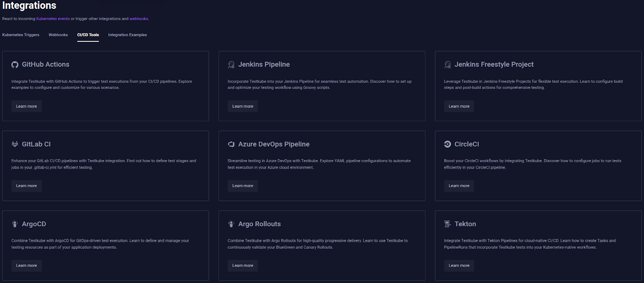The image size is (644, 283).
Task: Follow the webhooks link in description
Action: (x=139, y=19)
